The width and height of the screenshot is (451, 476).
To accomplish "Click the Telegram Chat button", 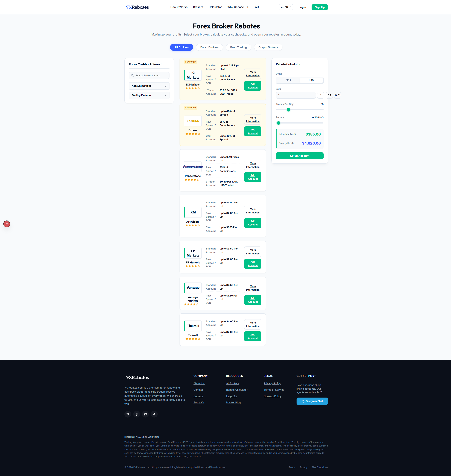I will click(312, 401).
